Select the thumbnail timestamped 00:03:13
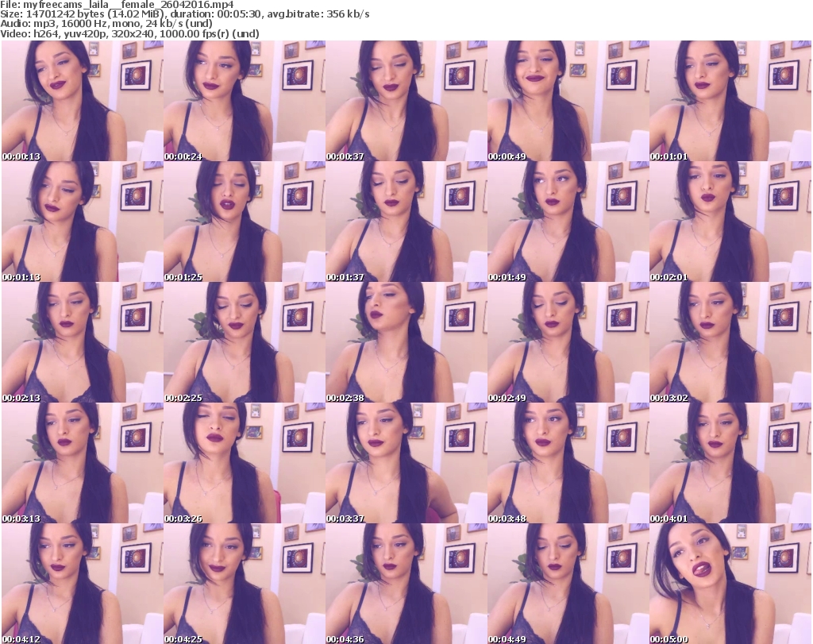813x644 pixels. tap(83, 463)
